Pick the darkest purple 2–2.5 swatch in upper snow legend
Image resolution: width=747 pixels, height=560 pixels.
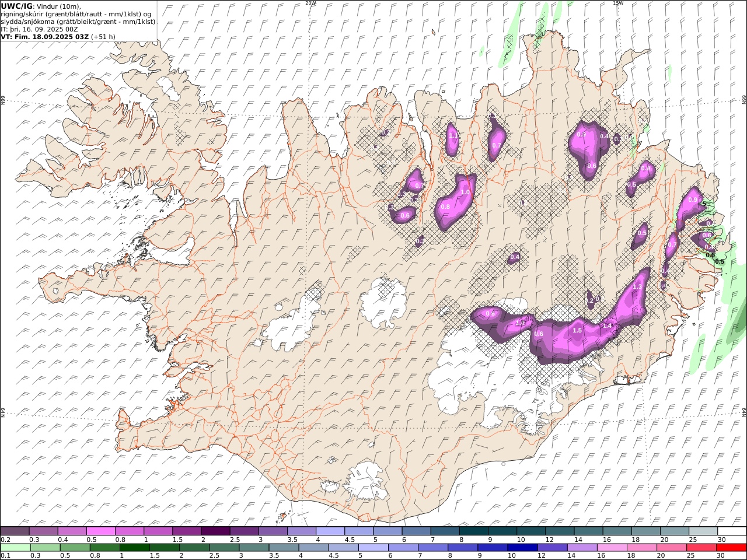coord(215,531)
